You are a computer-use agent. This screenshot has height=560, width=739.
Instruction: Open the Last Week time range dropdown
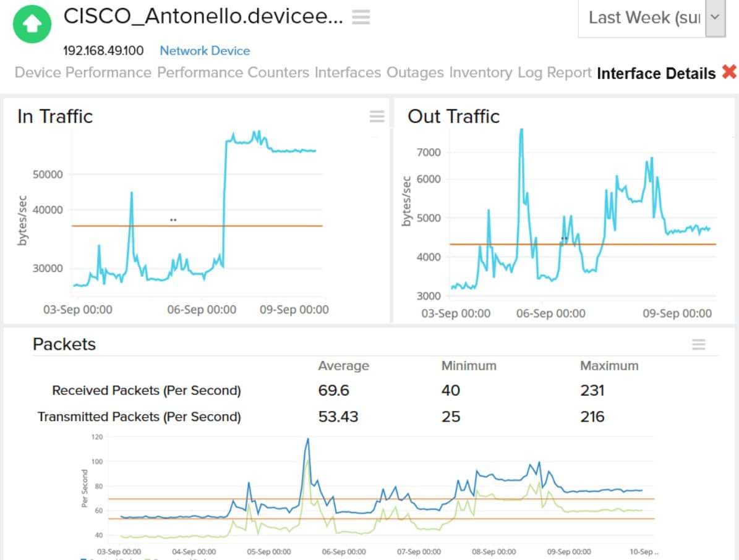click(x=651, y=18)
